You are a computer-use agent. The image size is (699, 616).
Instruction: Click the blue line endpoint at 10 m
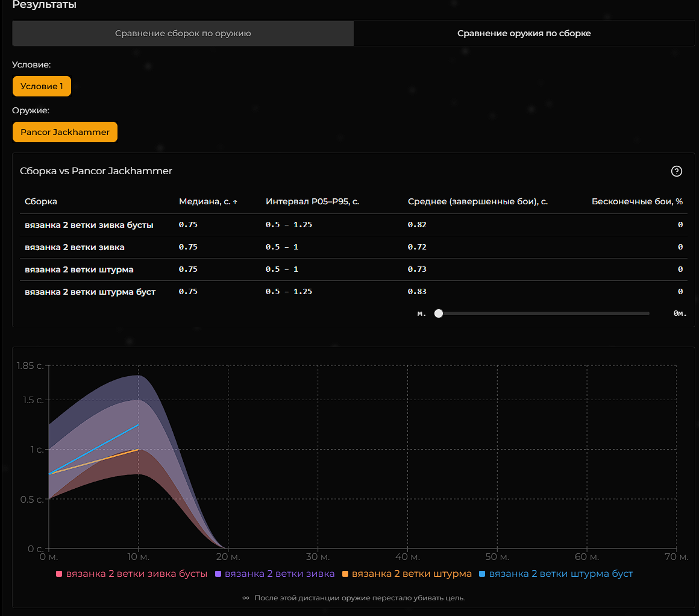[139, 425]
